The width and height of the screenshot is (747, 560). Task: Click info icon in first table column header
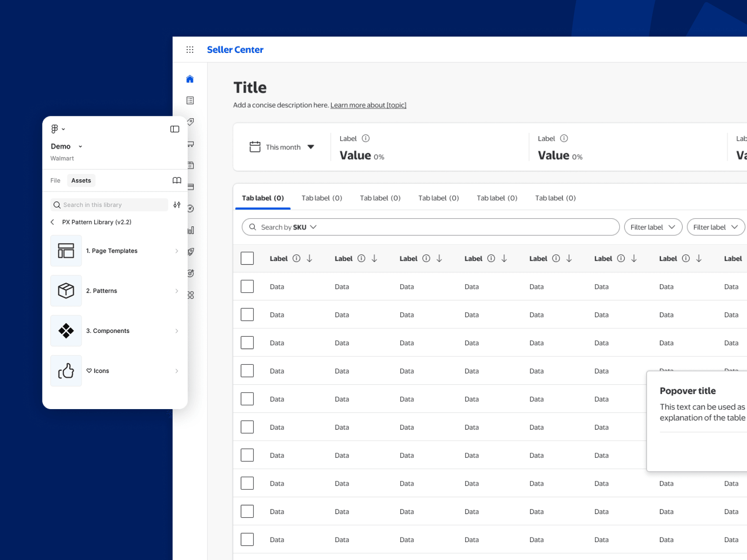(296, 258)
